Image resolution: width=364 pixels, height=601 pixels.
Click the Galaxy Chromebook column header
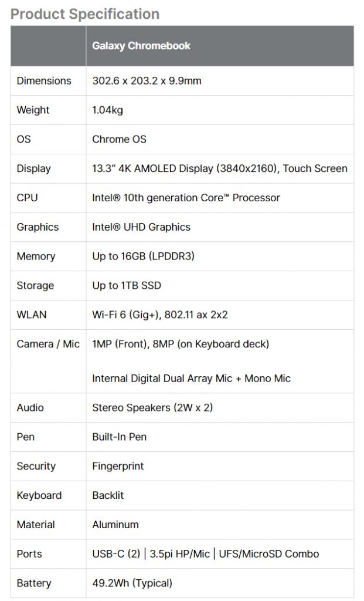tap(141, 46)
